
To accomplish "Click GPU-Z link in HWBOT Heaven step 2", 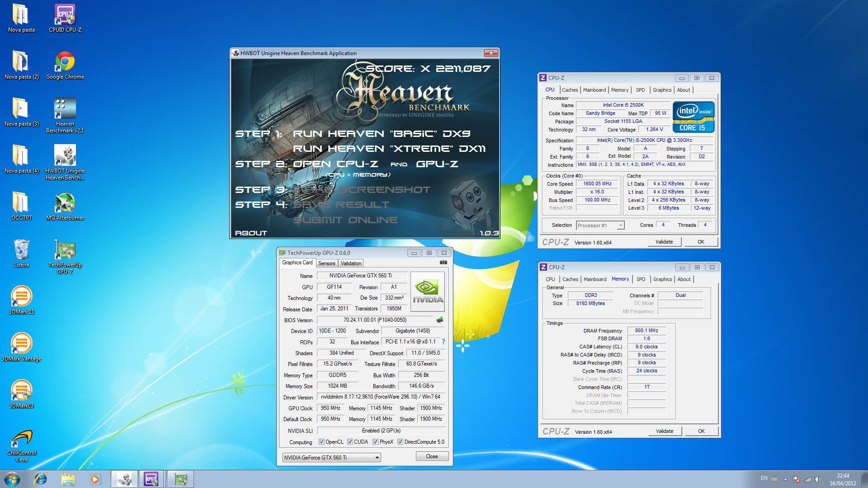I will click(437, 164).
